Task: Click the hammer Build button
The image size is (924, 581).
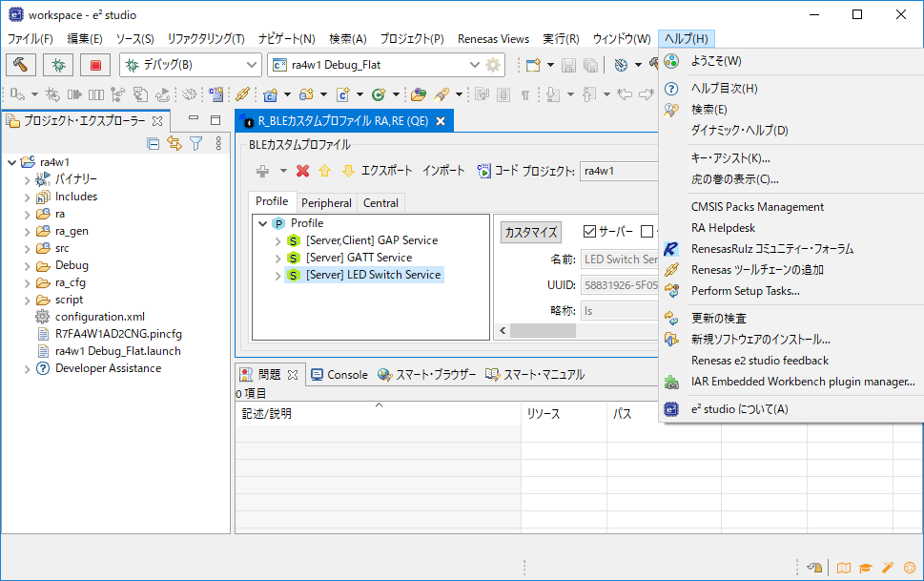Action: 21,65
